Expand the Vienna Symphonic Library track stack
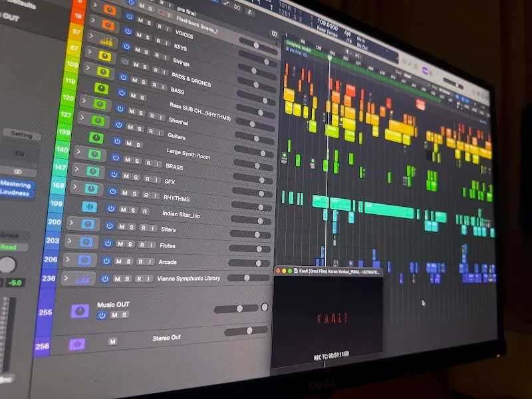Screen dimensions: 532x399 (x=65, y=278)
